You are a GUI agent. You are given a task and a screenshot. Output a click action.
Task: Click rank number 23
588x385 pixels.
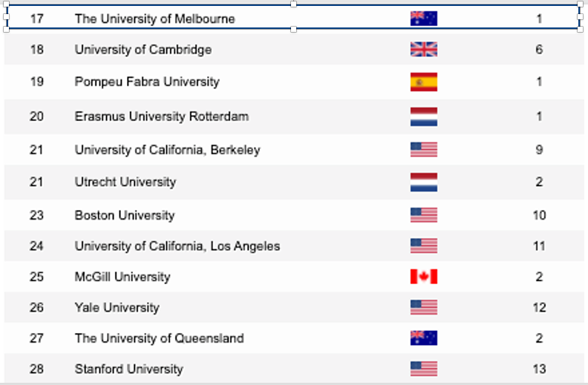[x=37, y=215]
